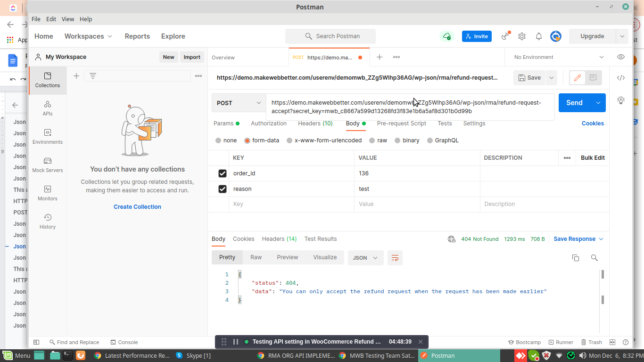Click the Search Postman field
This screenshot has height=362, width=644.
pos(330,36)
